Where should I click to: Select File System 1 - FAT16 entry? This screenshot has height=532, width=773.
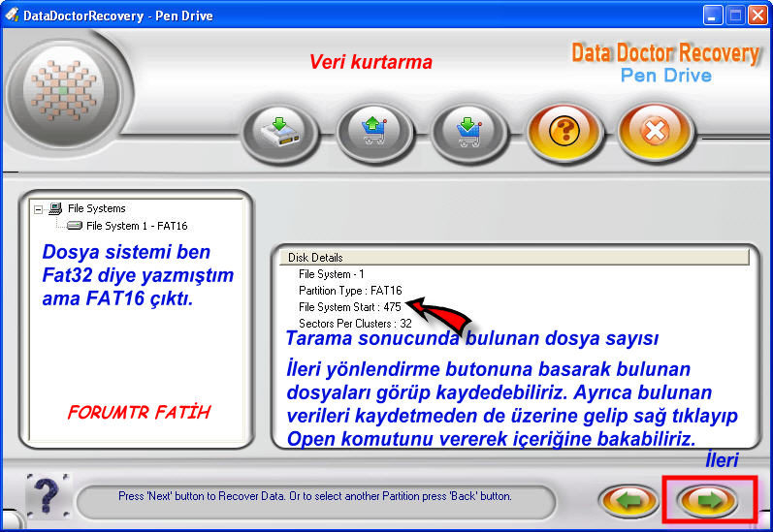pyautogui.click(x=137, y=226)
